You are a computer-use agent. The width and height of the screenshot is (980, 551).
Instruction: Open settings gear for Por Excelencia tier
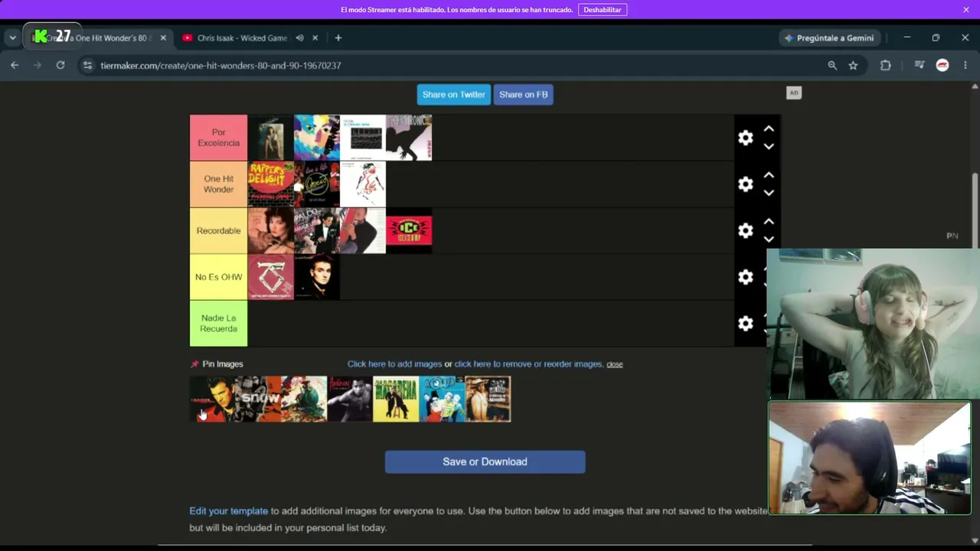[746, 138]
